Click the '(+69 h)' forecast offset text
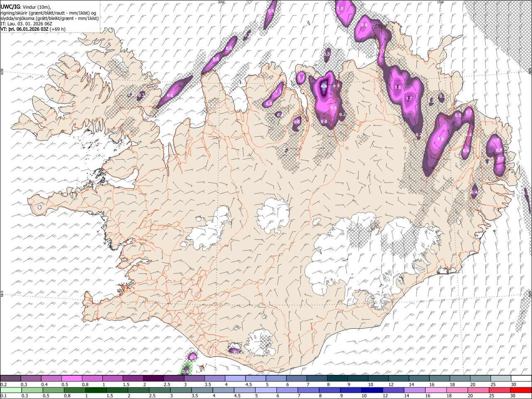 [57, 29]
